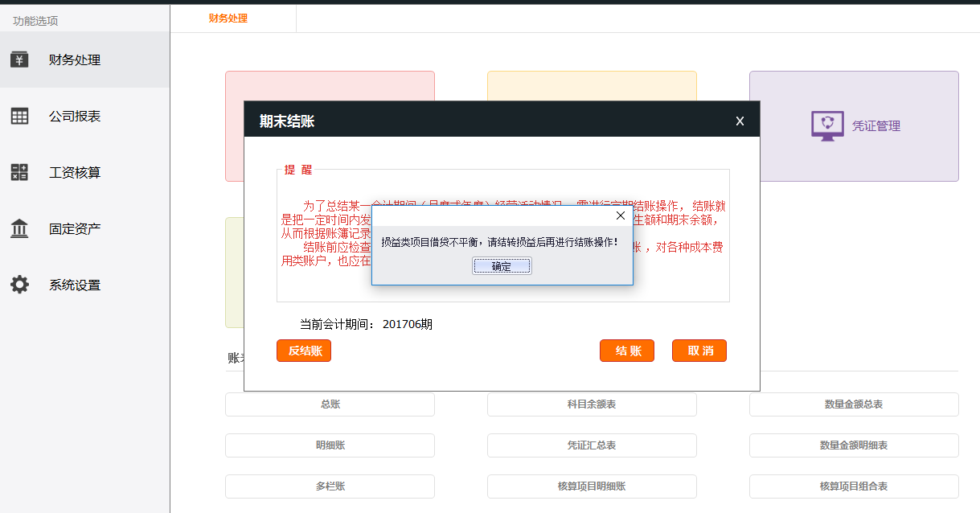Click the 反结账 button
This screenshot has height=513, width=980.
[x=304, y=351]
